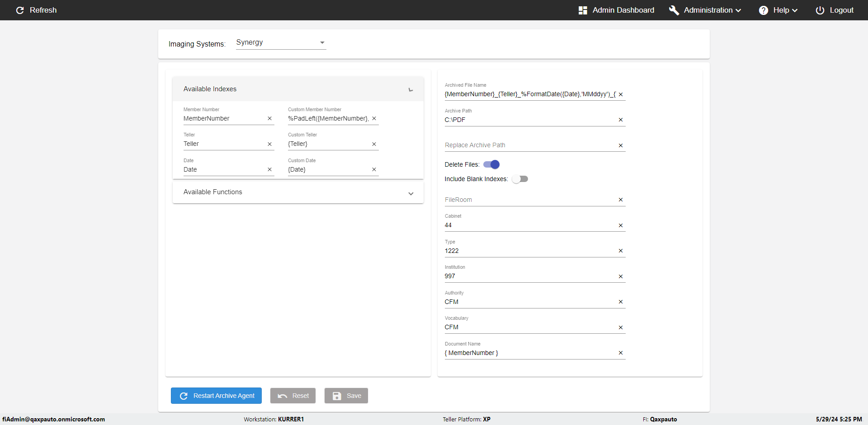Clear the Custom Teller field
Image resolution: width=868 pixels, height=425 pixels.
[x=374, y=144]
